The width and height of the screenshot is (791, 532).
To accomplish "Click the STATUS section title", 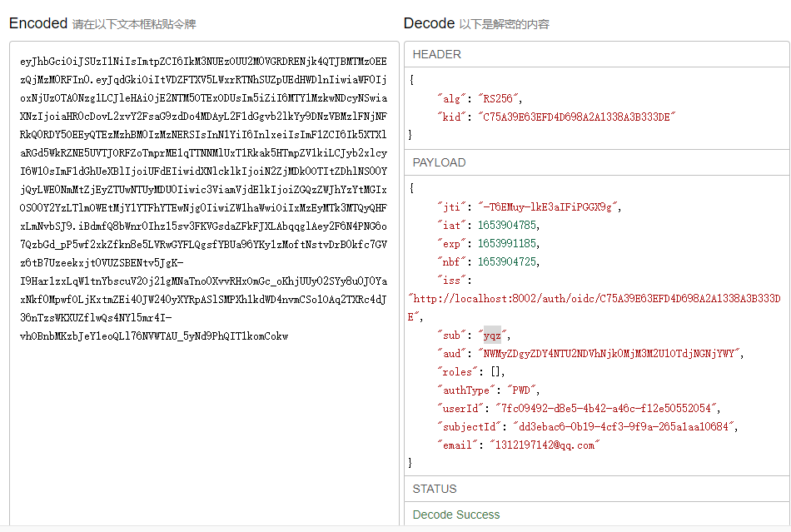I will pos(435,489).
